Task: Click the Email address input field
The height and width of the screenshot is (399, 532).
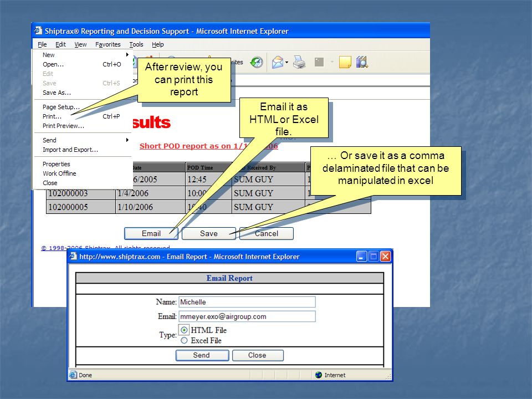Action: pos(247,316)
